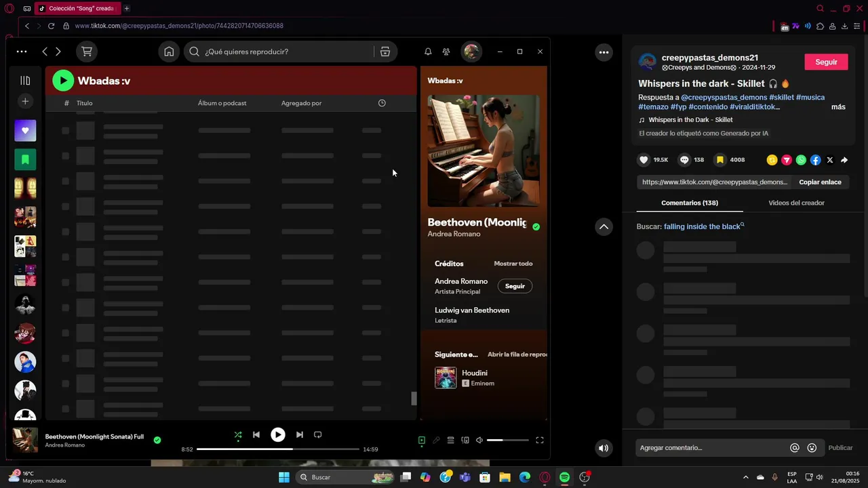Click Andrea Romano artist name under title
Viewport: 868px width, 488px height.
coord(454,234)
